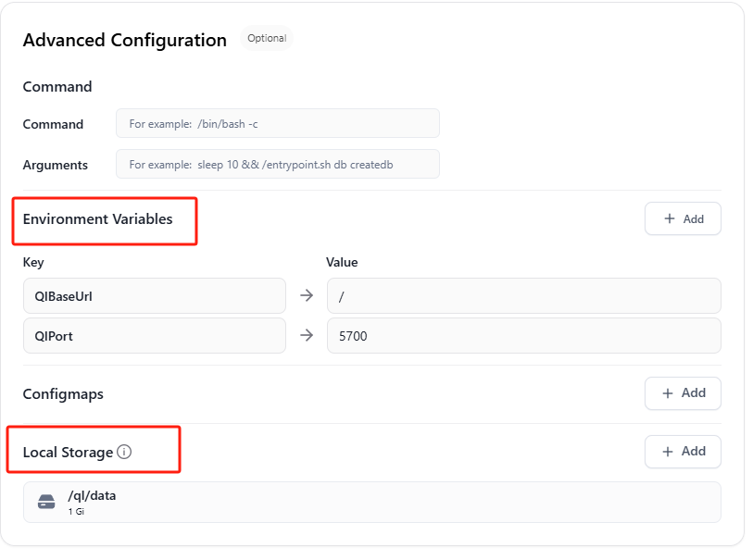Edit the QlBaseUrl value field containing slash
The width and height of the screenshot is (753, 560).
pyautogui.click(x=523, y=296)
